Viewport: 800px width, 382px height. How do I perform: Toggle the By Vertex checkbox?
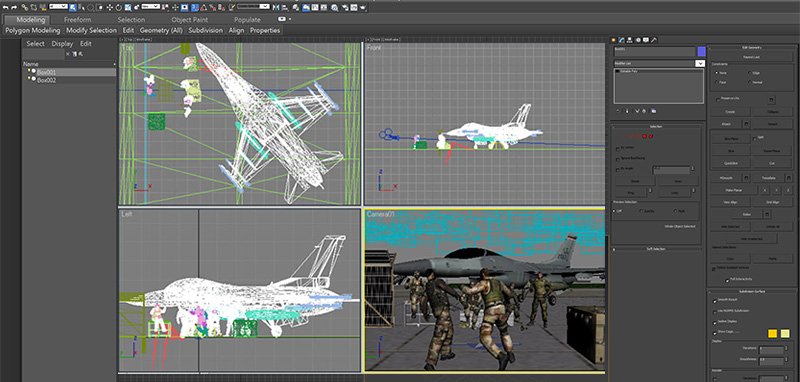(x=617, y=149)
